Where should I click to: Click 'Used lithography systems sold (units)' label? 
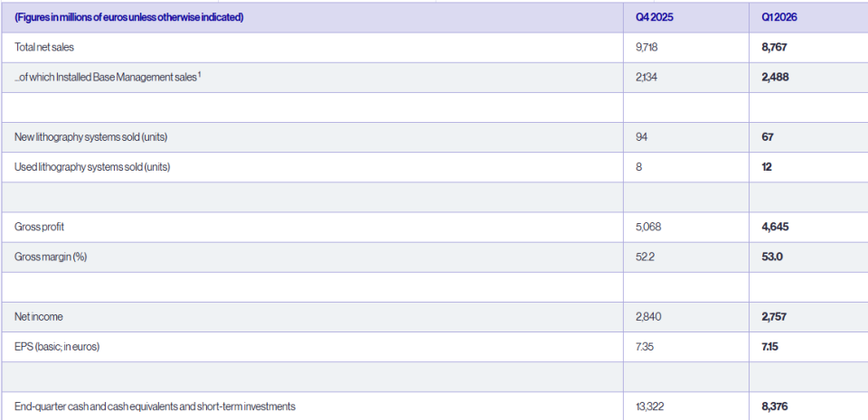point(92,167)
